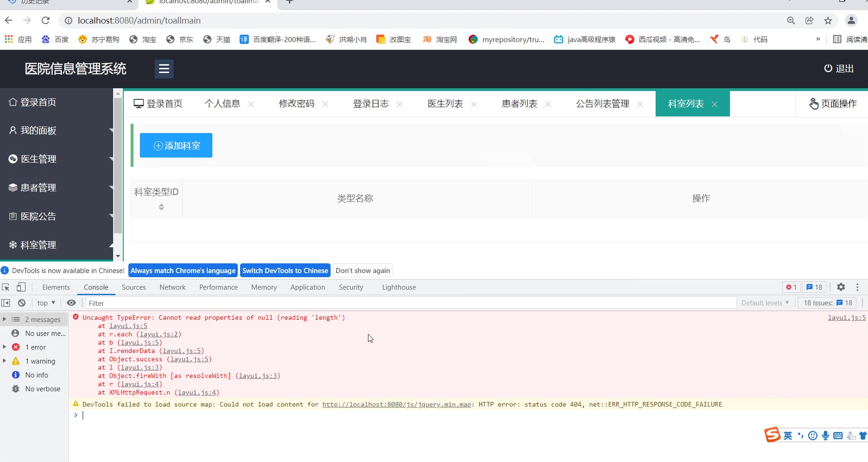Switch to 医生列表 tab
The height and width of the screenshot is (462, 868).
445,103
